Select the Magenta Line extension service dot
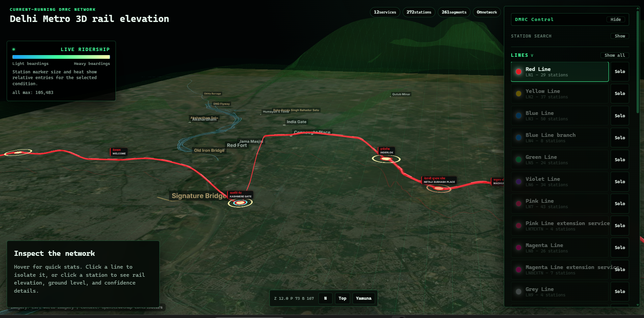This screenshot has height=318, width=644. point(518,270)
